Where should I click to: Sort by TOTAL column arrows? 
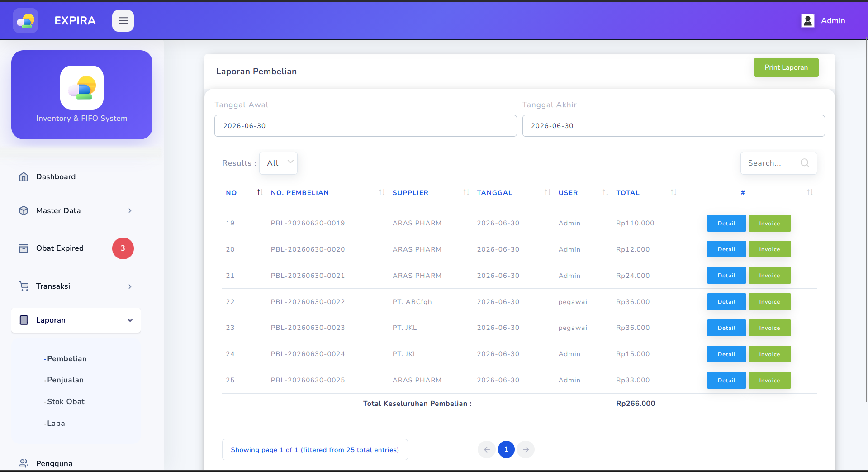pos(674,192)
